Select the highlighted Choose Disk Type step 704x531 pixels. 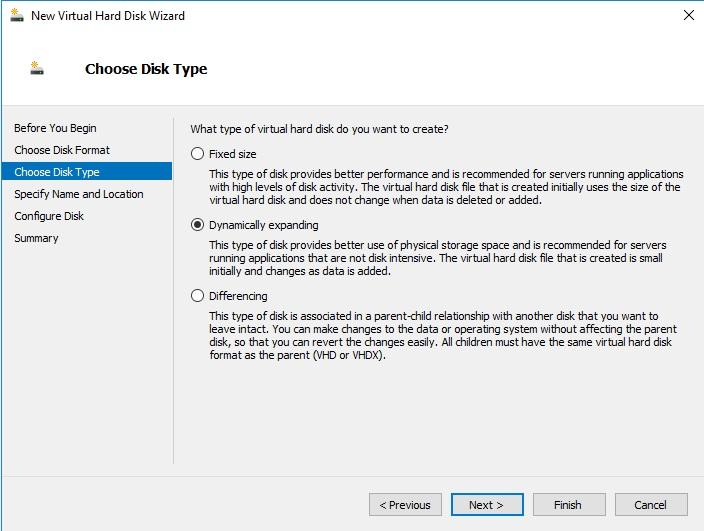(57, 172)
